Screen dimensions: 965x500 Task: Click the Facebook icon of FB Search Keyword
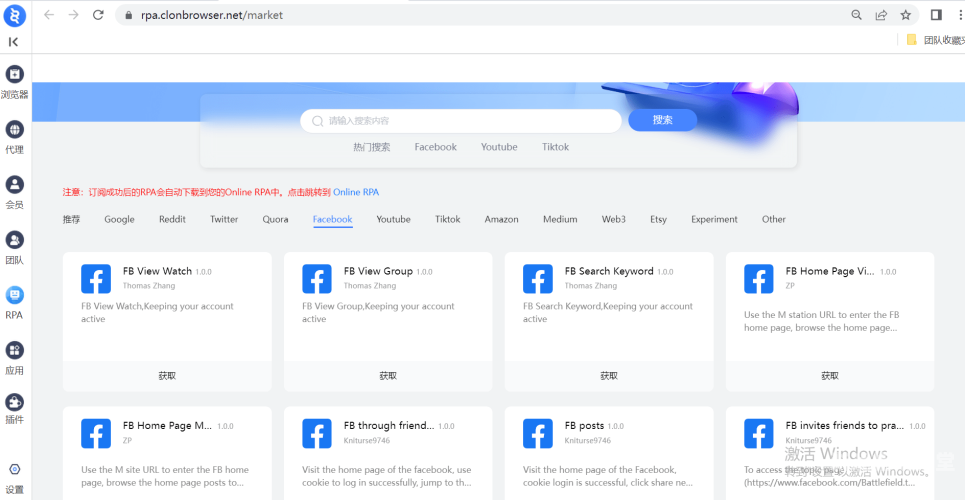538,279
